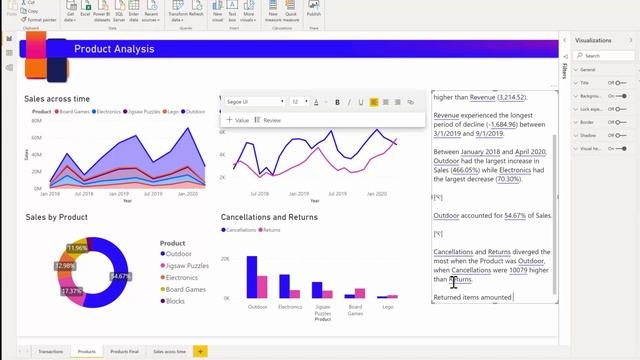Activate the Format painter
Viewport: 640px width, 360px height.
point(38,20)
